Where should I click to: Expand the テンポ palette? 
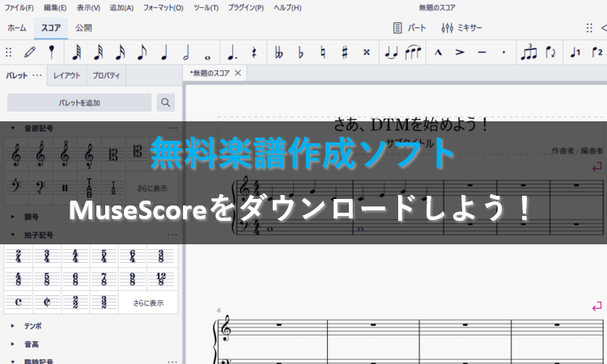[x=12, y=326]
